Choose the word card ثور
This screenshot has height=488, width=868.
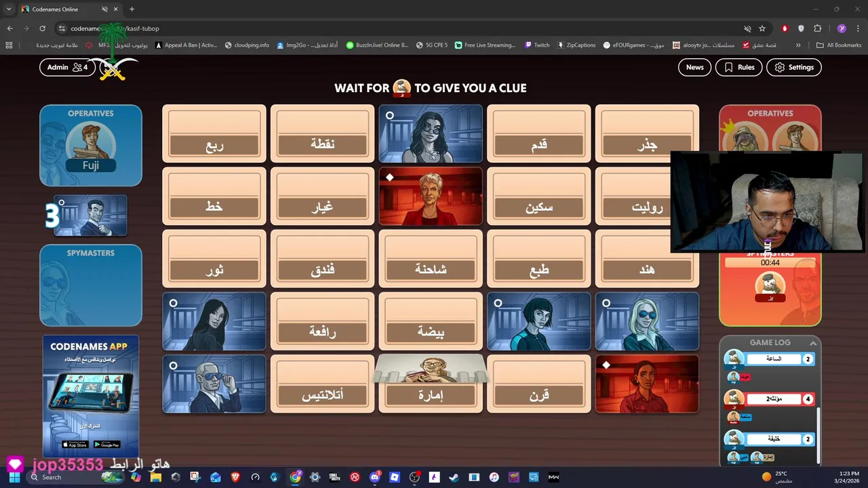[x=214, y=258]
